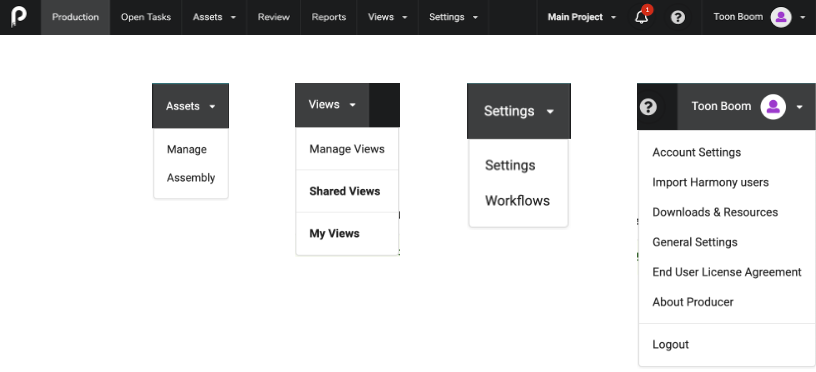The width and height of the screenshot is (816, 372).
Task: Expand the Main Project selector
Action: 582,17
